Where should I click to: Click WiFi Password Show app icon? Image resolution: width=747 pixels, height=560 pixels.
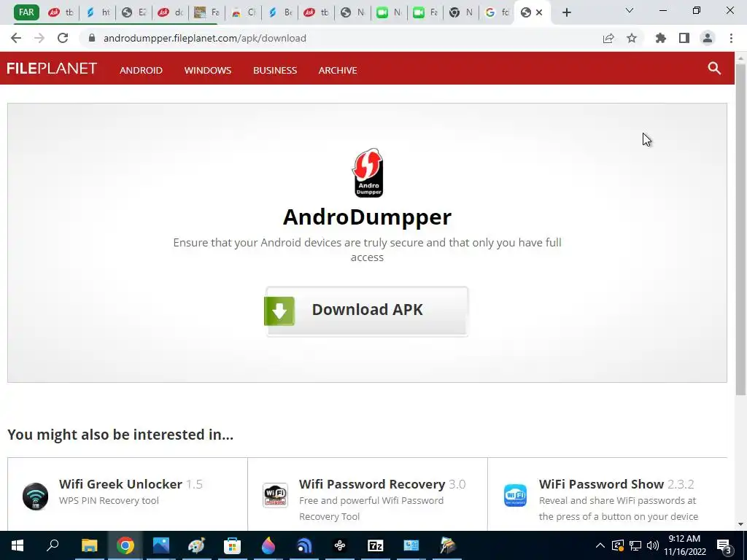tap(516, 495)
